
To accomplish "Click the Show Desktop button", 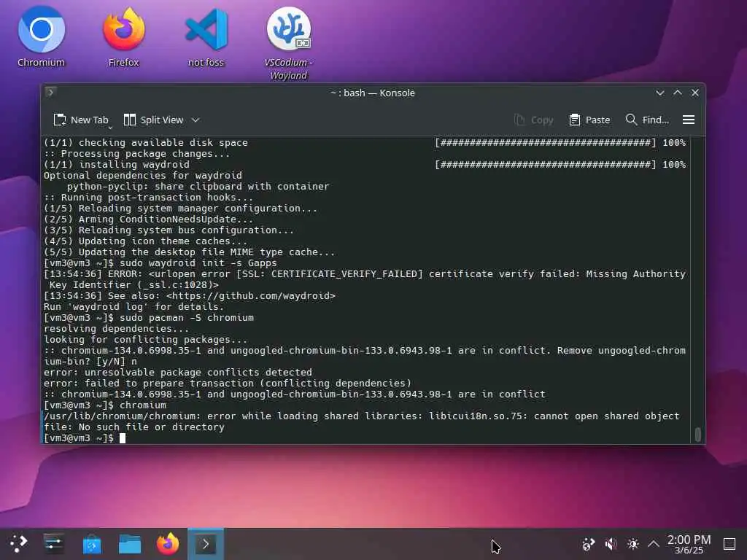I will pyautogui.click(x=729, y=544).
